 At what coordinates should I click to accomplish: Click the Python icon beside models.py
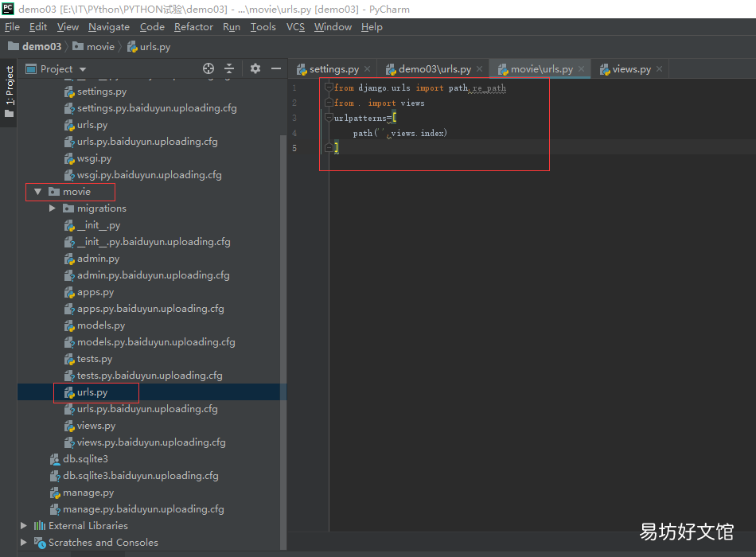coord(69,325)
